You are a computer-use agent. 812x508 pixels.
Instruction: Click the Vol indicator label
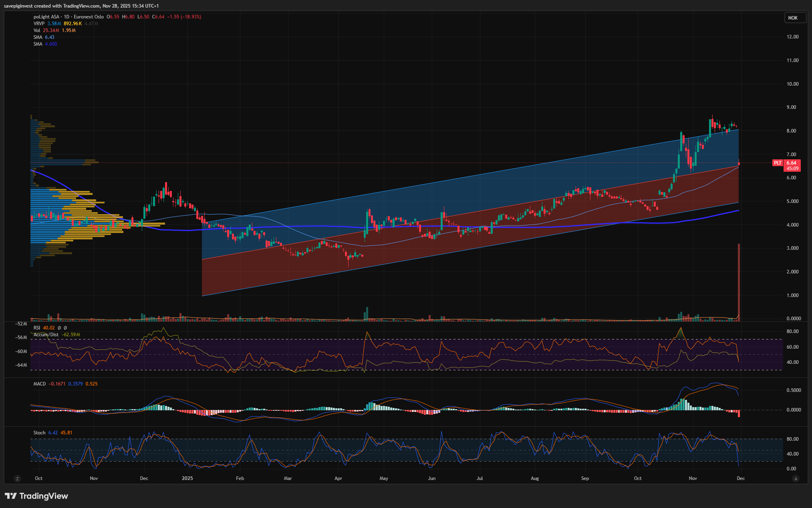click(x=37, y=30)
